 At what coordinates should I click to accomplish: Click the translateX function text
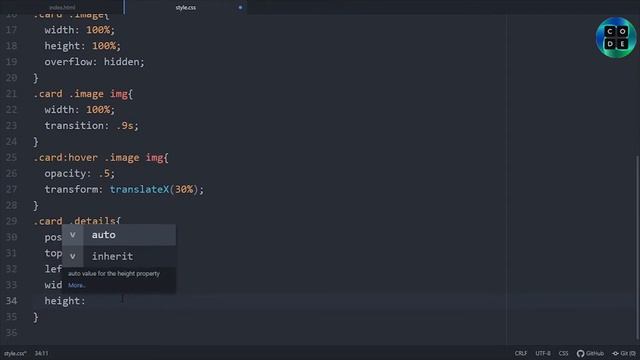139,189
